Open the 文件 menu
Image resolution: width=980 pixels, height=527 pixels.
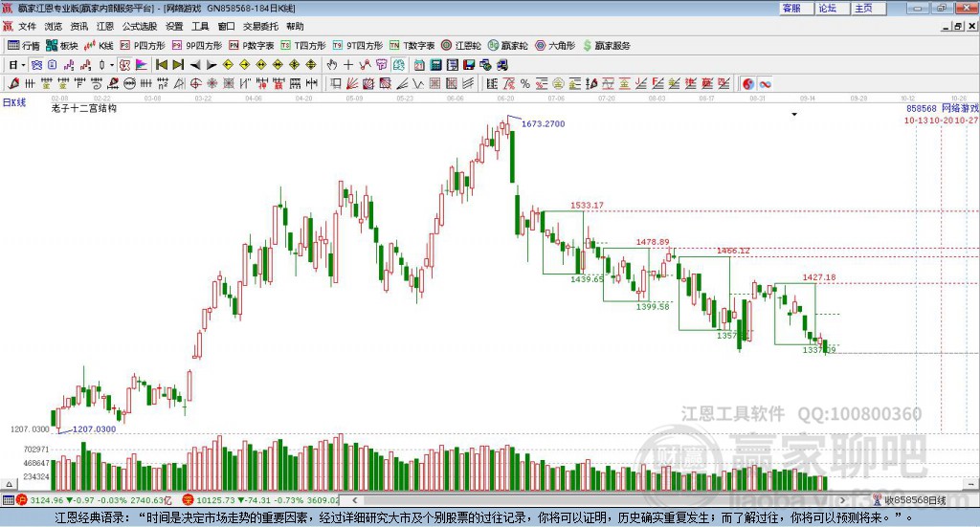click(27, 26)
